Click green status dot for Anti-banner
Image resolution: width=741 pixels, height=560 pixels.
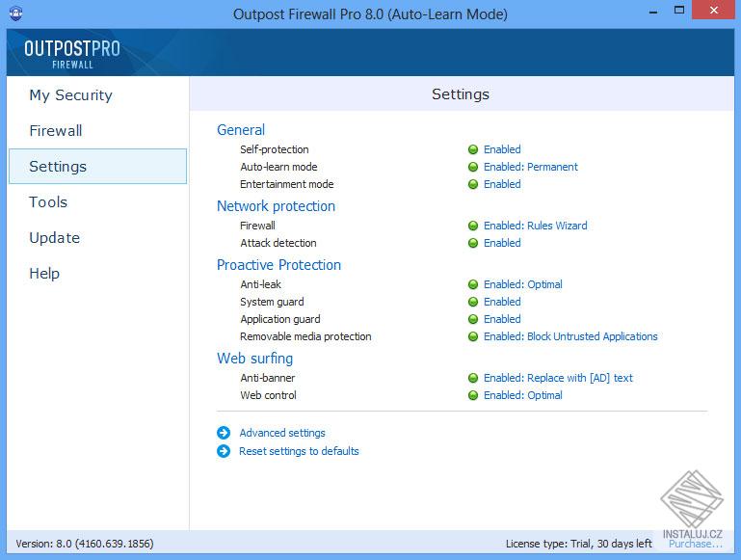tap(472, 378)
